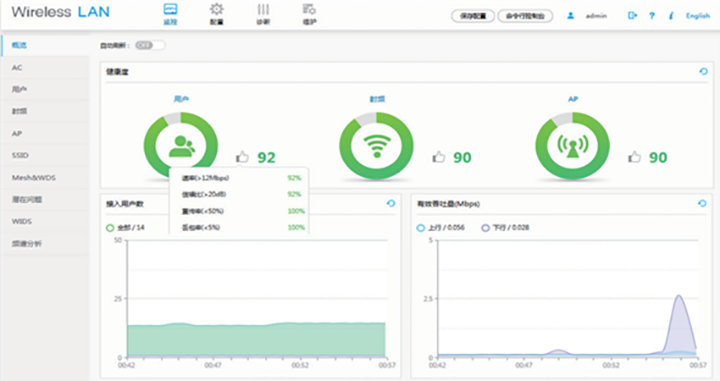The width and height of the screenshot is (720, 381).
Task: Select Spectrum Analysis sidebar item below WIDS
Action: point(45,243)
